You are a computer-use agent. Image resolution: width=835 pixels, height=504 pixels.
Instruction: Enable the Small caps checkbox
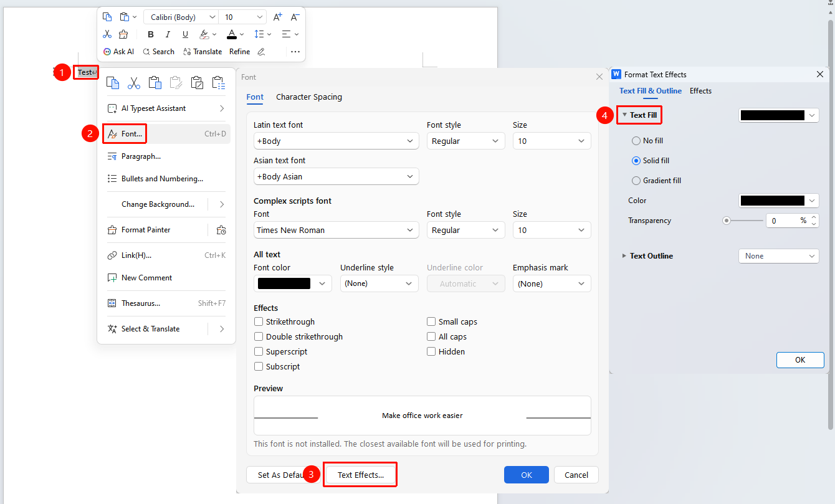click(x=431, y=322)
